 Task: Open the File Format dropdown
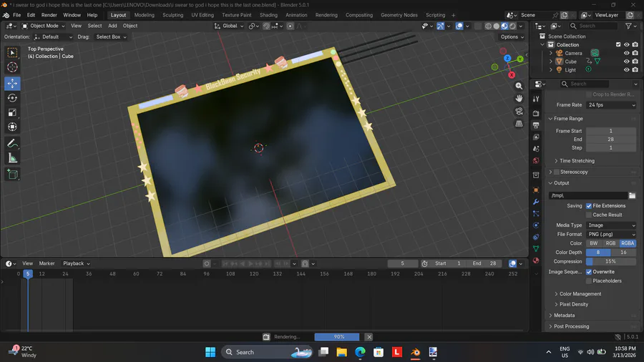(610, 234)
